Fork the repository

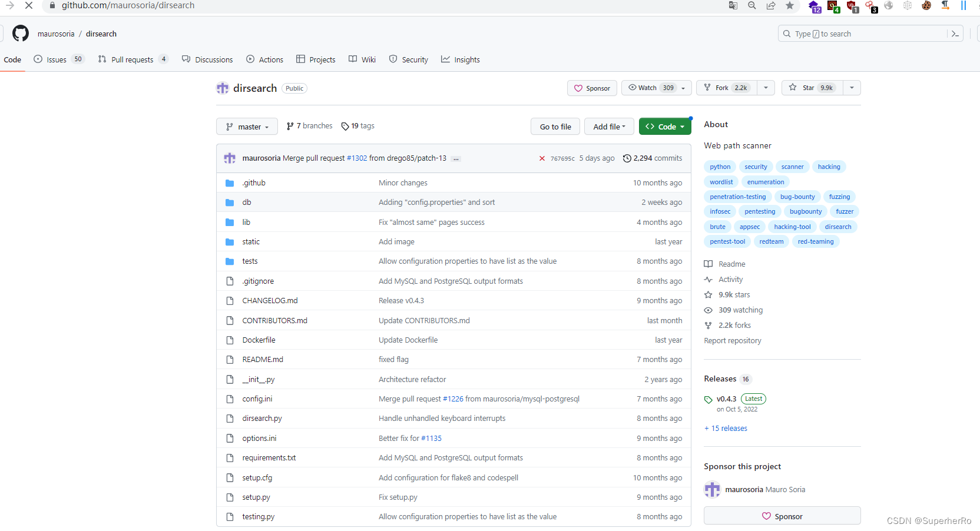(x=727, y=88)
